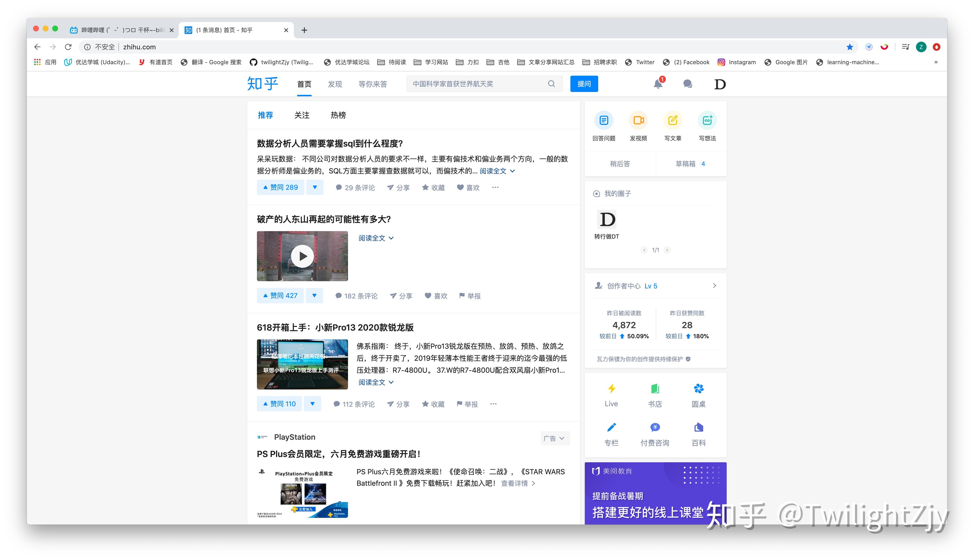Downvote the answer beside 赞同 289
The width and height of the screenshot is (974, 560).
315,187
